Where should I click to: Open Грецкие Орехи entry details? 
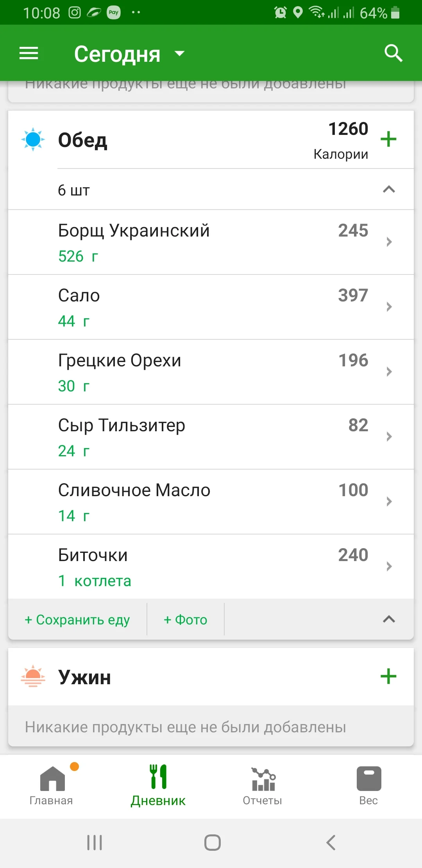point(211,372)
